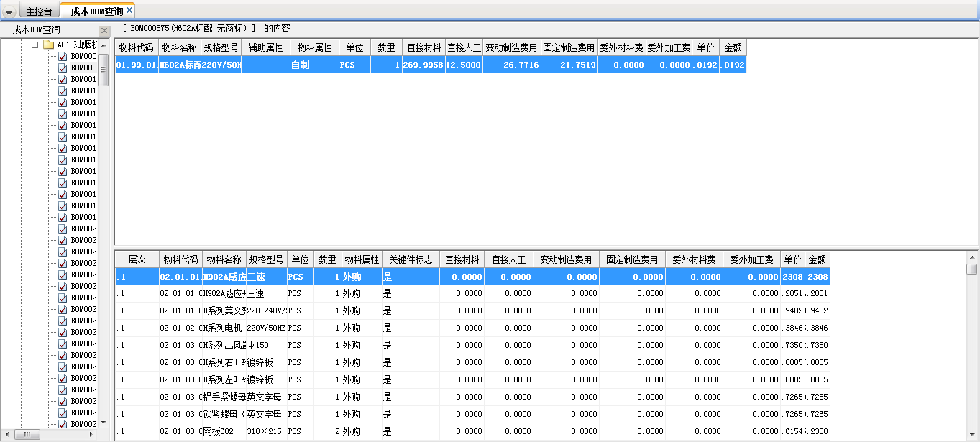The image size is (980, 442).
Task: Click upper grid 变动制造费用 column header
Action: (x=511, y=47)
